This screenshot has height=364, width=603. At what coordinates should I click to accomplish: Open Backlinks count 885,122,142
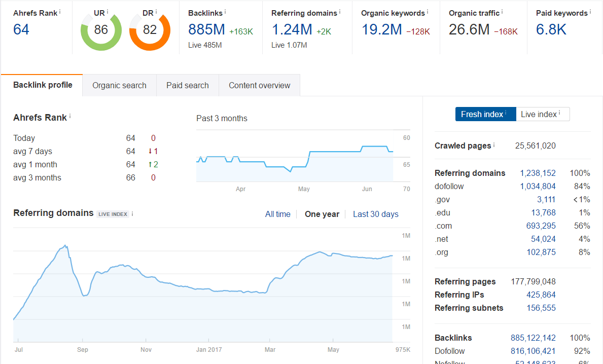point(533,338)
